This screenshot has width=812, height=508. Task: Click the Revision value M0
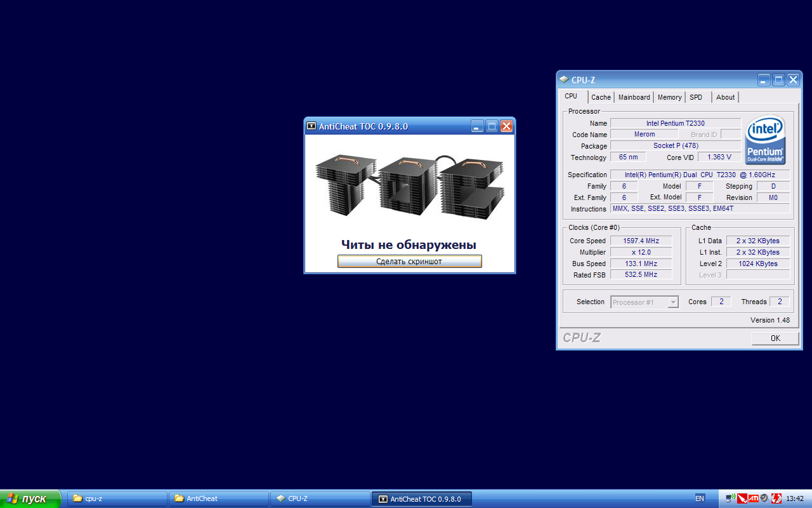click(x=773, y=197)
